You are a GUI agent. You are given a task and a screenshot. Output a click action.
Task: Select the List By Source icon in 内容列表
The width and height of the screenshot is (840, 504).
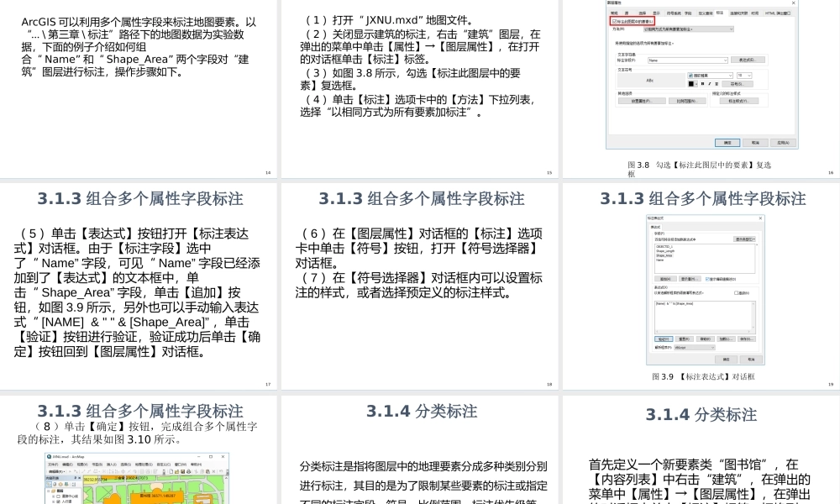pyautogui.click(x=54, y=485)
